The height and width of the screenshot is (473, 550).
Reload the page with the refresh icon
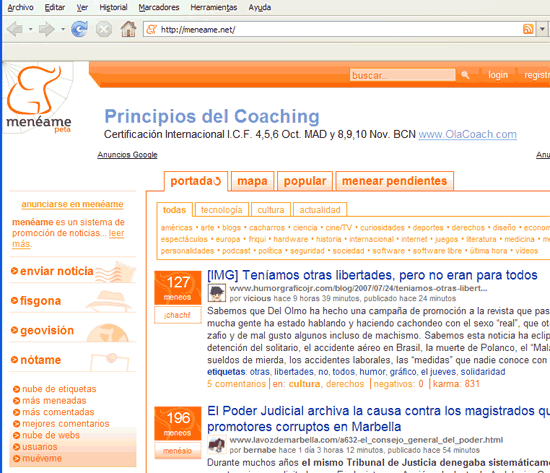coord(80,29)
